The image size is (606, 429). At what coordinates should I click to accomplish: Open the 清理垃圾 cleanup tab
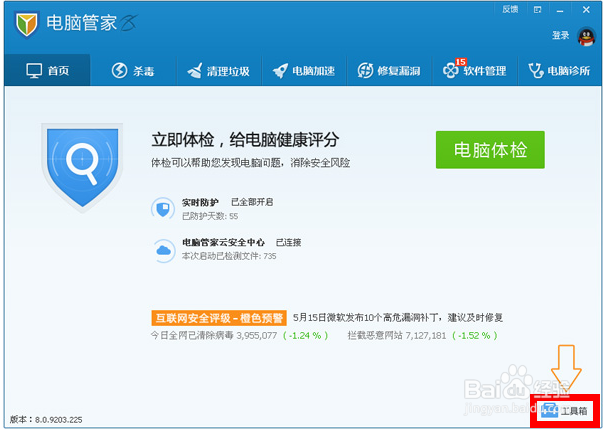click(x=219, y=71)
